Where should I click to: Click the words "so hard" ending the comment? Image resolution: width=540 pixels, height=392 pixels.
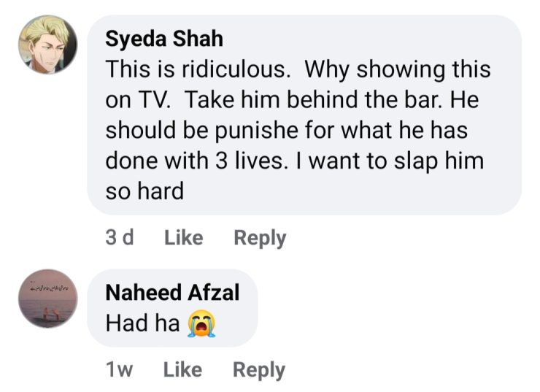tap(144, 191)
